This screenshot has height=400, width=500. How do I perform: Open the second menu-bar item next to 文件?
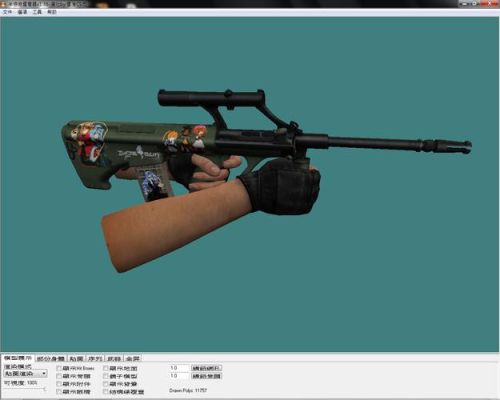tap(22, 12)
